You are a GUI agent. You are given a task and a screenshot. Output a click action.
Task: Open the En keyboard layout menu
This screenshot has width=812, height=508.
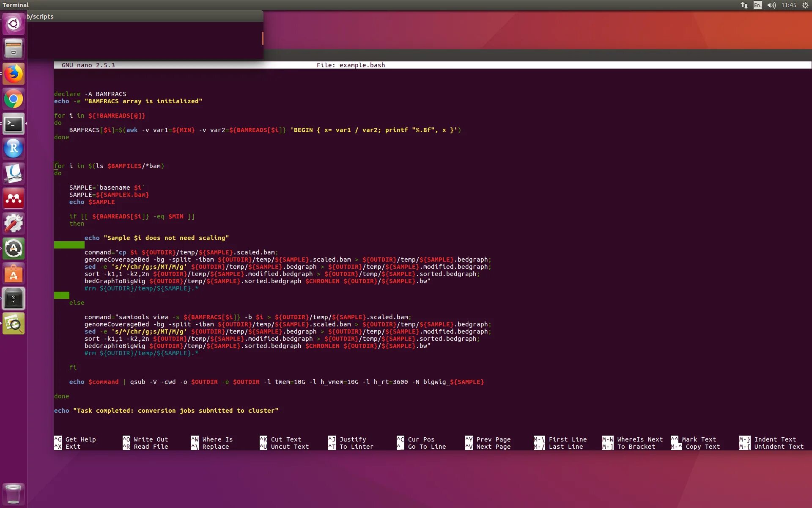tap(757, 5)
